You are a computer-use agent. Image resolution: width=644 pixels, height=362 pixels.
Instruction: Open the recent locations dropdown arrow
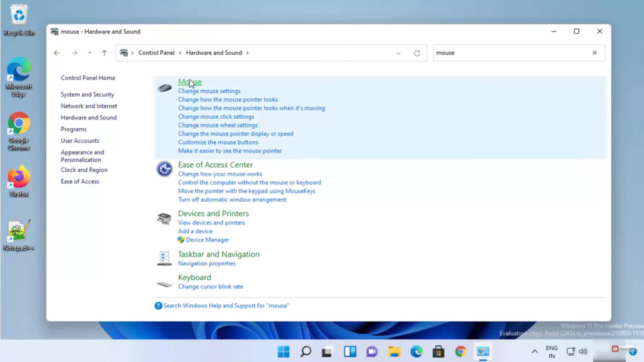coord(89,53)
